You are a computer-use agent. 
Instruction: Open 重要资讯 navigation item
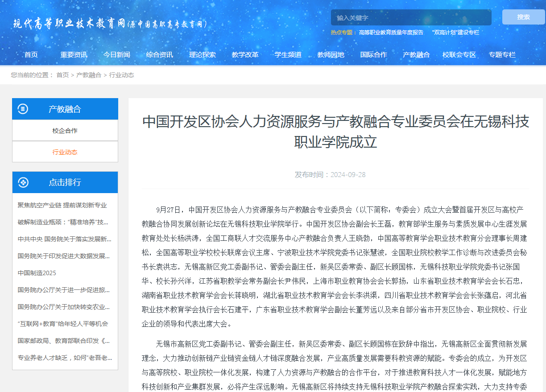pos(74,55)
